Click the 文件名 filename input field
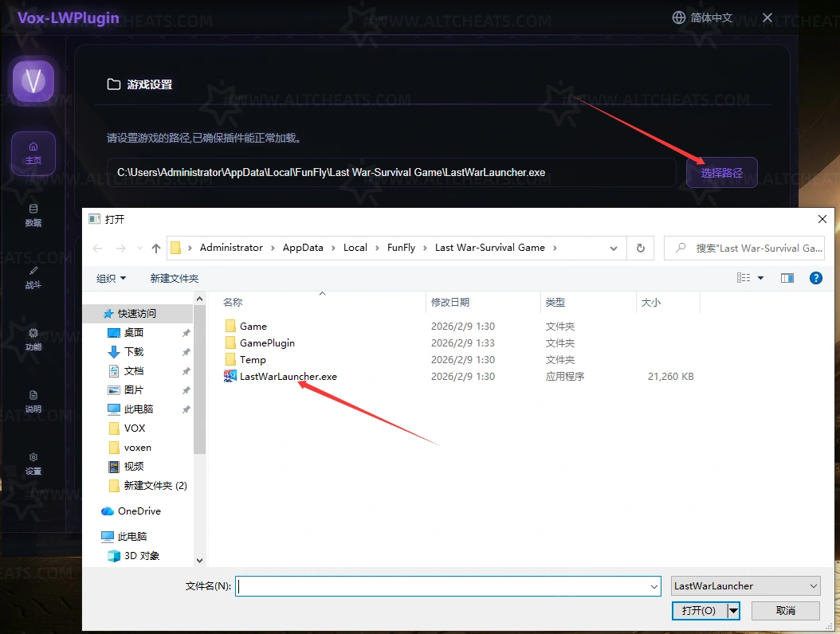Image resolution: width=840 pixels, height=634 pixels. (446, 586)
